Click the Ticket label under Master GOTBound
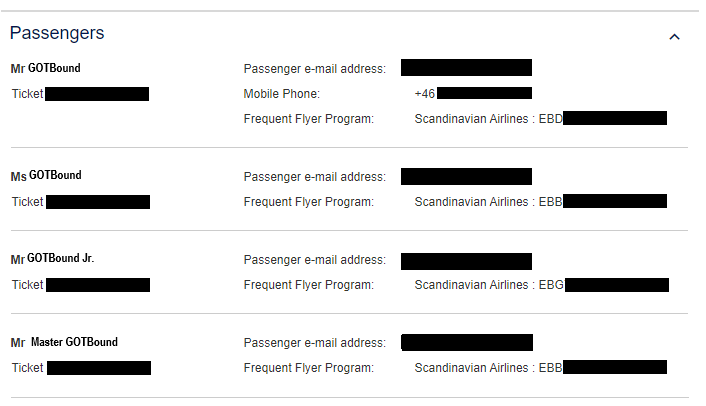Viewport: 706px width, 406px height. pos(28,368)
